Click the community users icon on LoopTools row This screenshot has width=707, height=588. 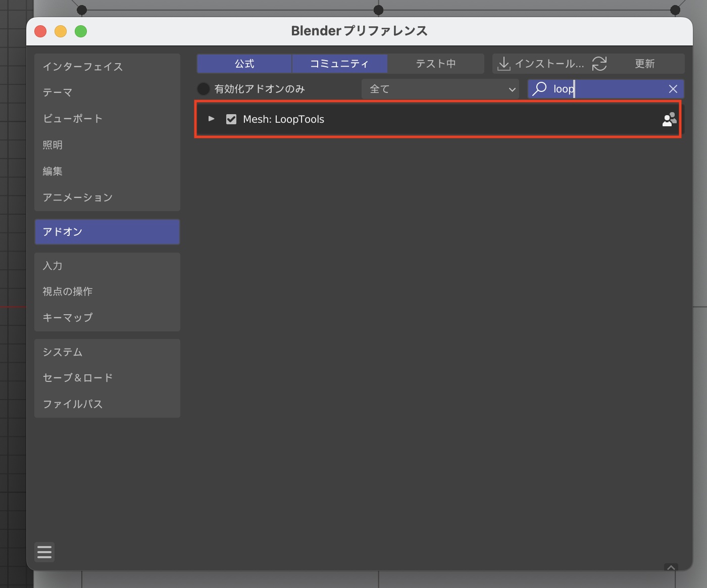click(669, 119)
